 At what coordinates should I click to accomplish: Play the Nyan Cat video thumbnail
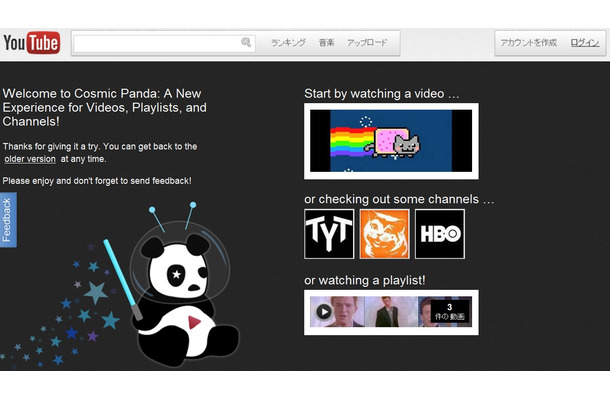pos(391,141)
